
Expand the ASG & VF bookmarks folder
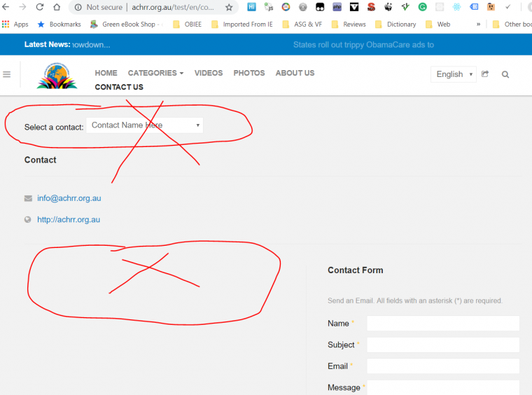302,24
